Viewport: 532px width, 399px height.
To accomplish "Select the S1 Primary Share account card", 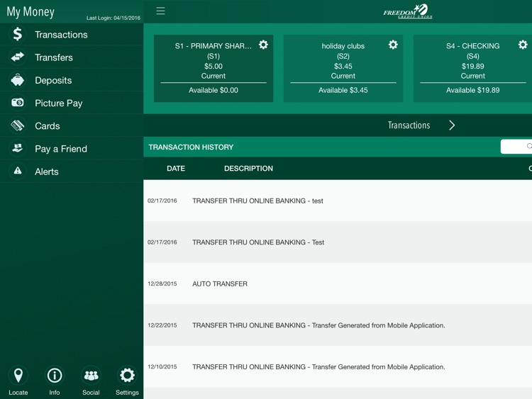I will coord(214,68).
